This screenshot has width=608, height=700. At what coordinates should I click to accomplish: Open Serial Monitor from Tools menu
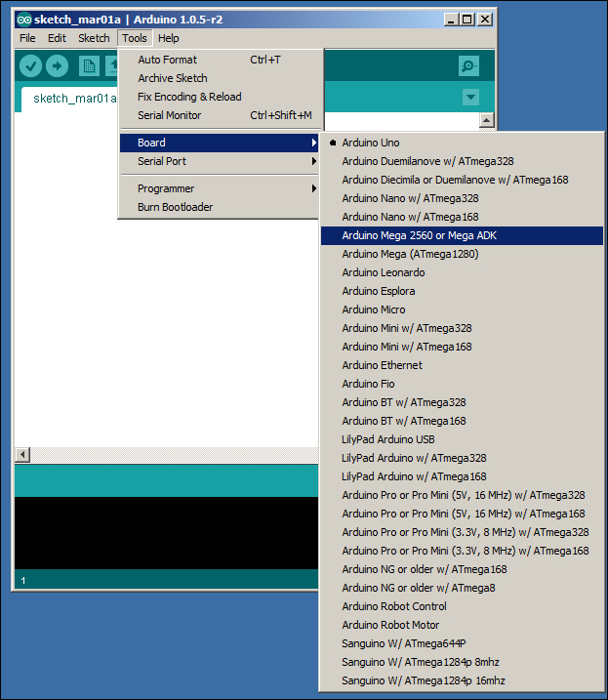(219, 115)
